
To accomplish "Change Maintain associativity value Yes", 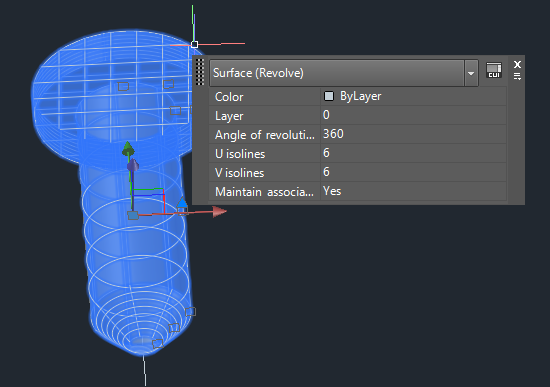I will [413, 191].
